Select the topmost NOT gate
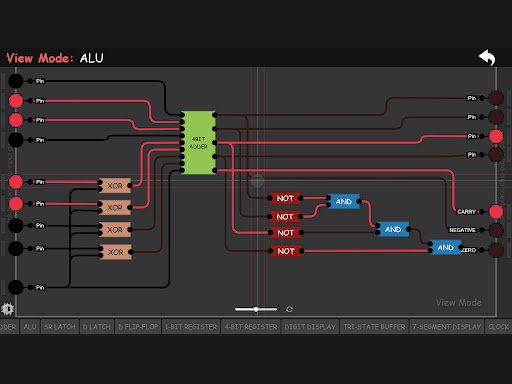512x384 pixels. click(285, 198)
